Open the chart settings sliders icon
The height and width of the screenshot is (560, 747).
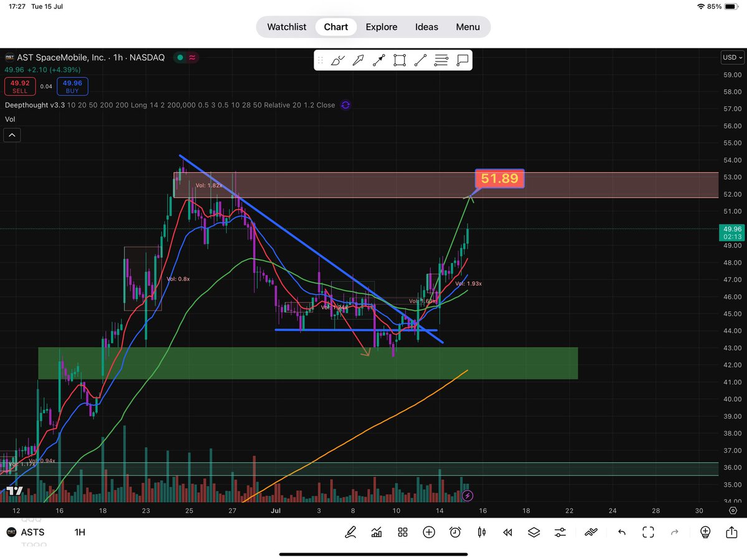click(x=560, y=533)
